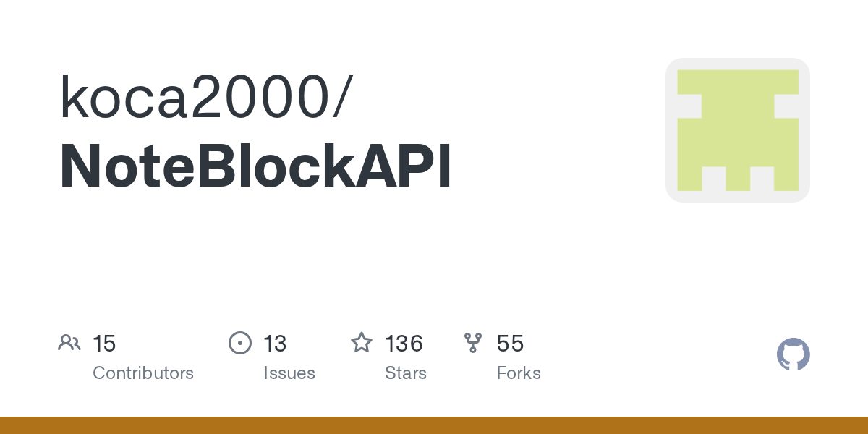Click the Forks branch icon
This screenshot has width=868, height=434.
[473, 343]
